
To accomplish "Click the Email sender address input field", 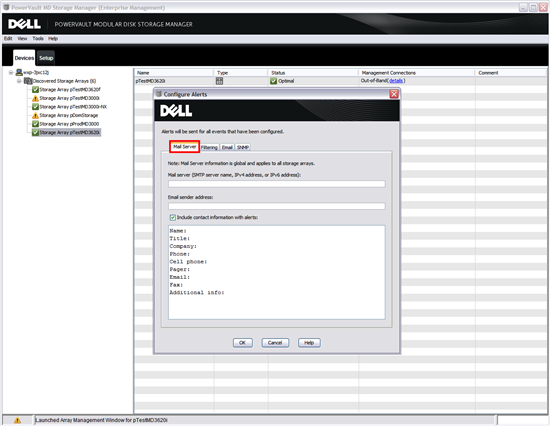I will (277, 206).
